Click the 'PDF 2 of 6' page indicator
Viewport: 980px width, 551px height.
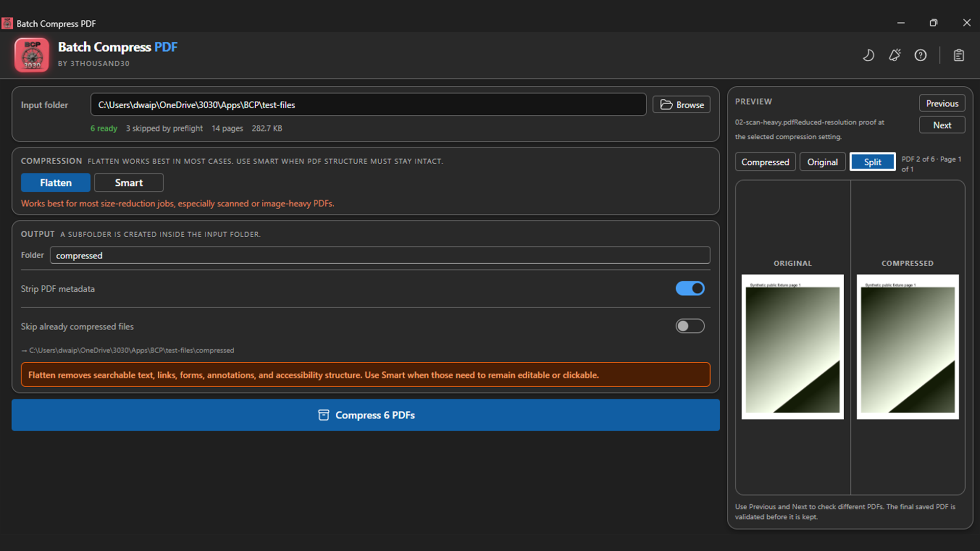(x=931, y=164)
